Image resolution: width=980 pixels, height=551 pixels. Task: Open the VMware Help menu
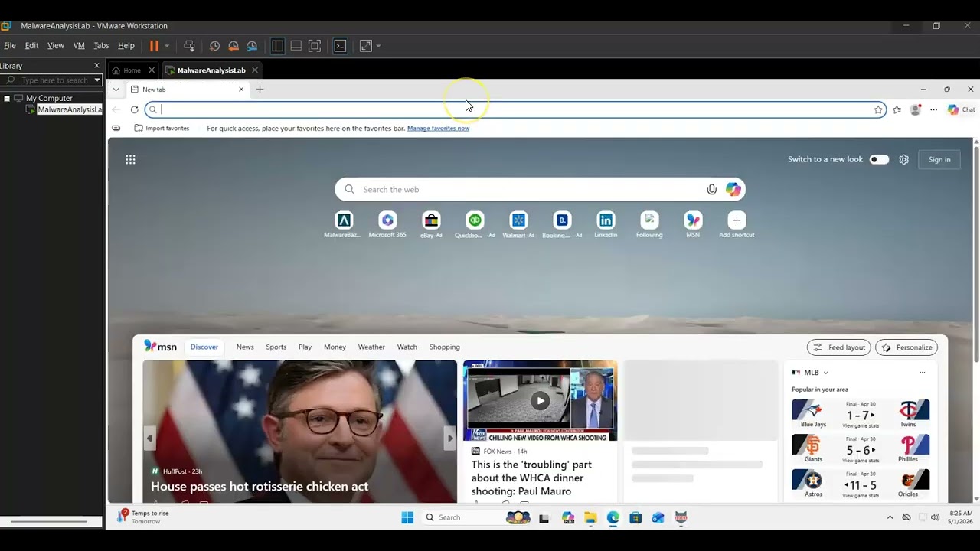tap(126, 46)
